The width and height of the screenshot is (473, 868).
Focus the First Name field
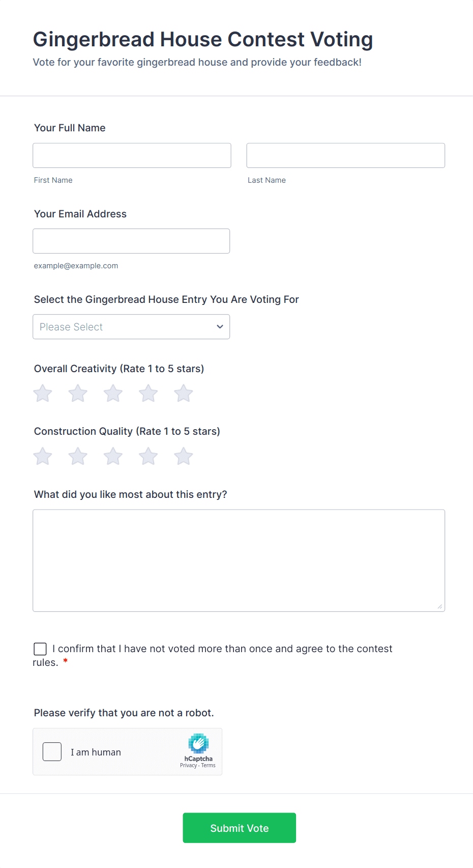coord(132,155)
